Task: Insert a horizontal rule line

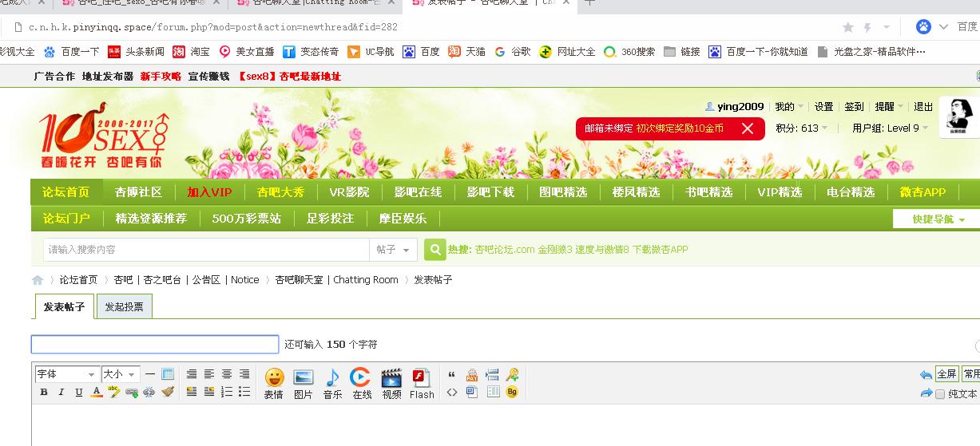Action: pos(150,374)
